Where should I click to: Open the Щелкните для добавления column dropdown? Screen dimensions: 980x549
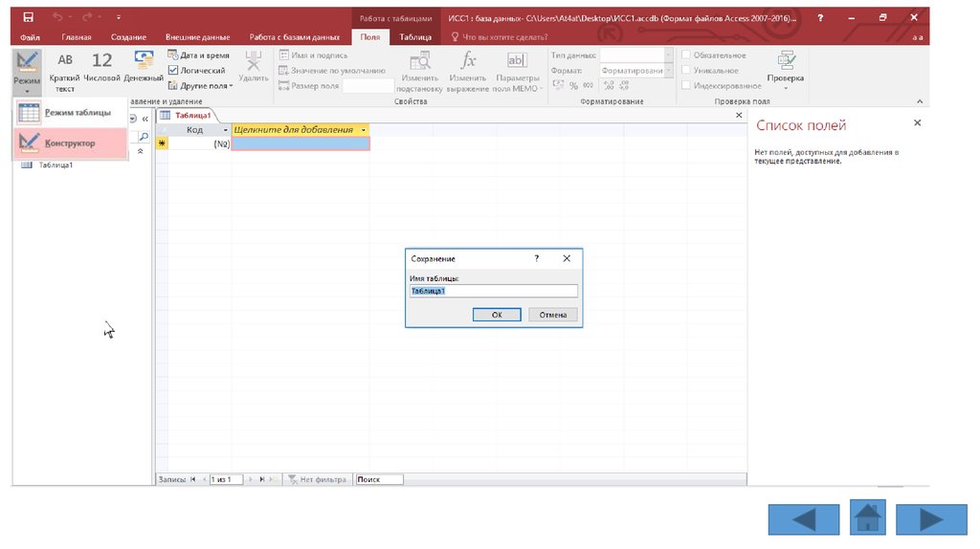pos(364,130)
